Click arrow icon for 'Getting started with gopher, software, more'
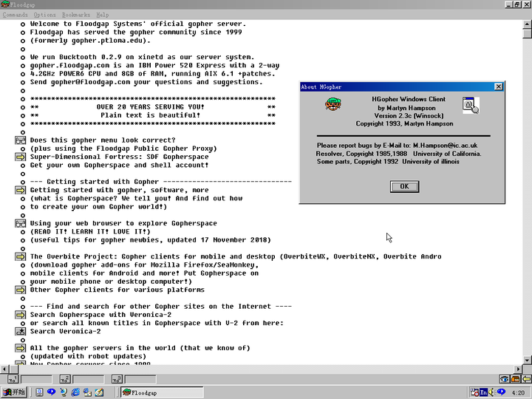Image resolution: width=532 pixels, height=399 pixels. pyautogui.click(x=21, y=190)
